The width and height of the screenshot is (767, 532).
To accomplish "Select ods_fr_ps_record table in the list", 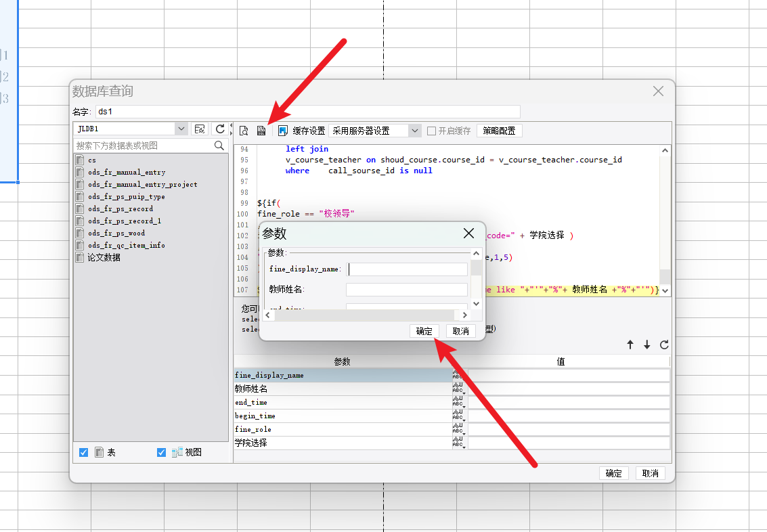I will point(120,208).
